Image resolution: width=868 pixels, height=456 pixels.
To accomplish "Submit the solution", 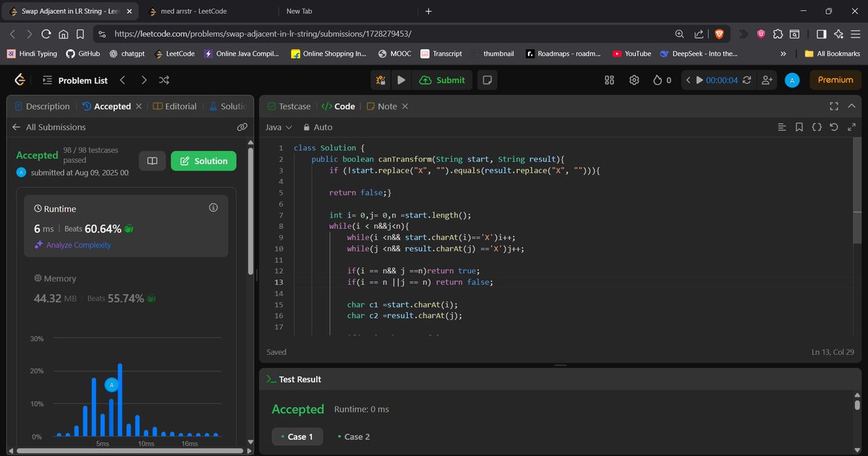I will pyautogui.click(x=443, y=80).
